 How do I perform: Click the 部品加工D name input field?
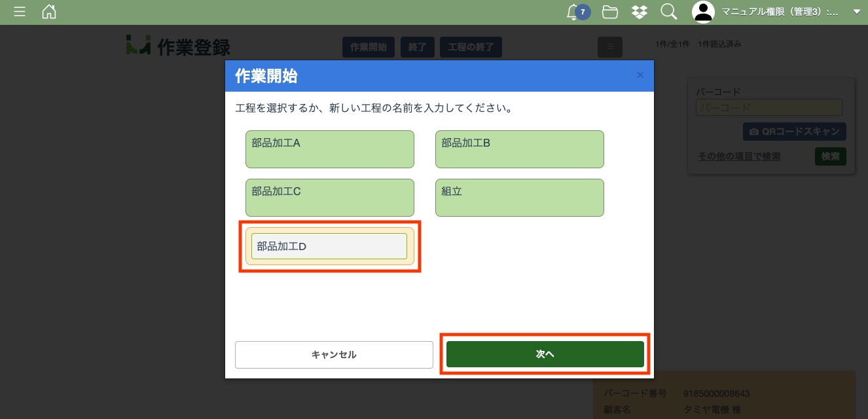pyautogui.click(x=329, y=246)
